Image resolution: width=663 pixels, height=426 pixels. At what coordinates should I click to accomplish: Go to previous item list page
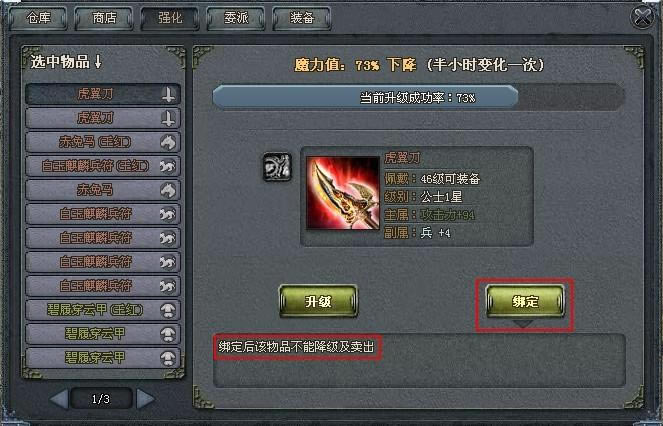coord(59,399)
